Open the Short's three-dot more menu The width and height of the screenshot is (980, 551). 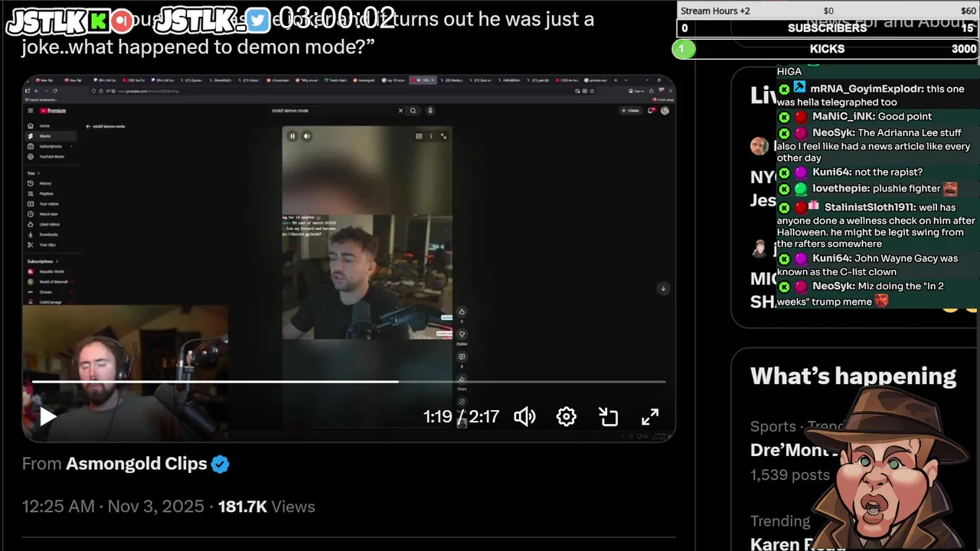(431, 136)
